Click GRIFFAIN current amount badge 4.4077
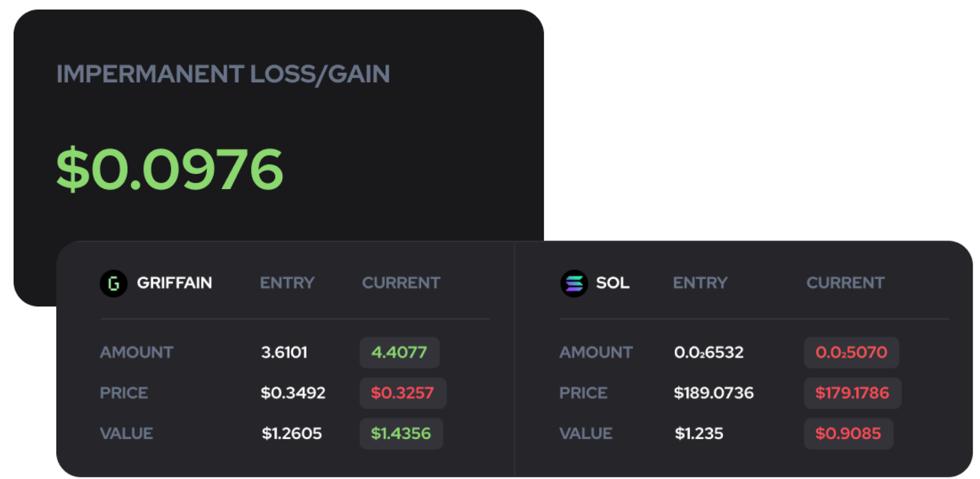Image resolution: width=980 pixels, height=479 pixels. pyautogui.click(x=399, y=352)
